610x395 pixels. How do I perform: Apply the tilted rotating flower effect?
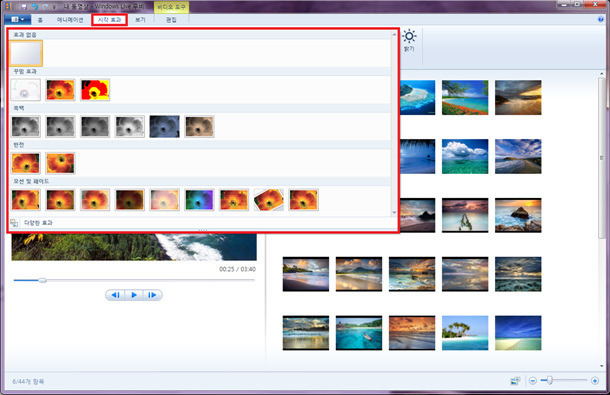pyautogui.click(x=269, y=200)
